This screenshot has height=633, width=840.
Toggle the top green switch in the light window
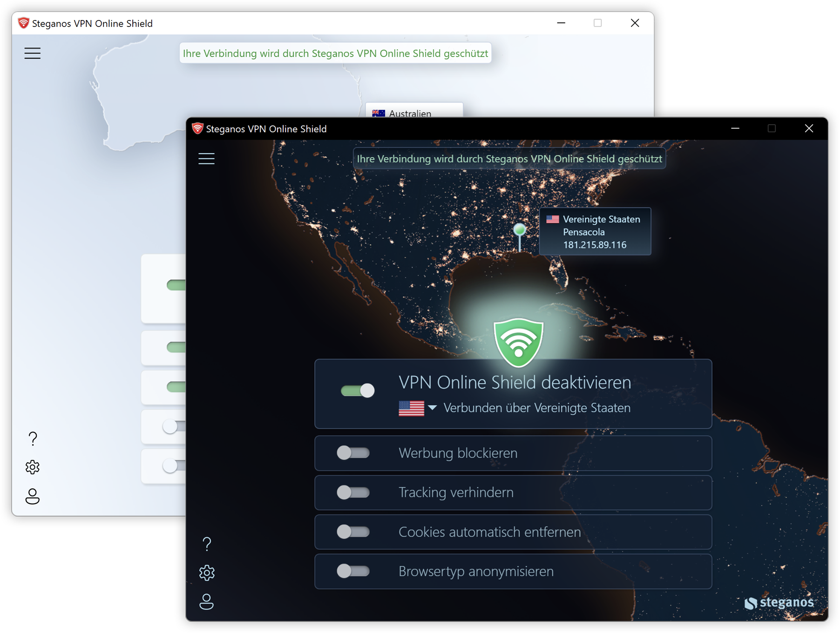[176, 285]
